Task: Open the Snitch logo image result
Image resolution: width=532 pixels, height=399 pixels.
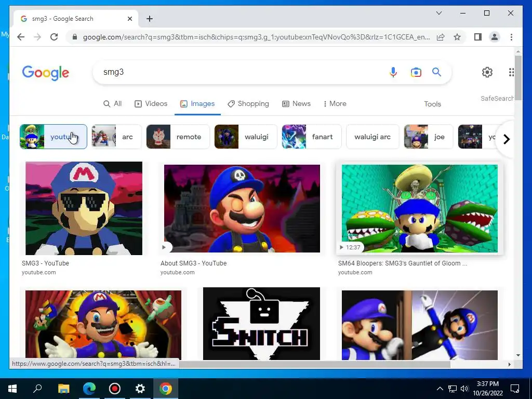Action: 261,324
